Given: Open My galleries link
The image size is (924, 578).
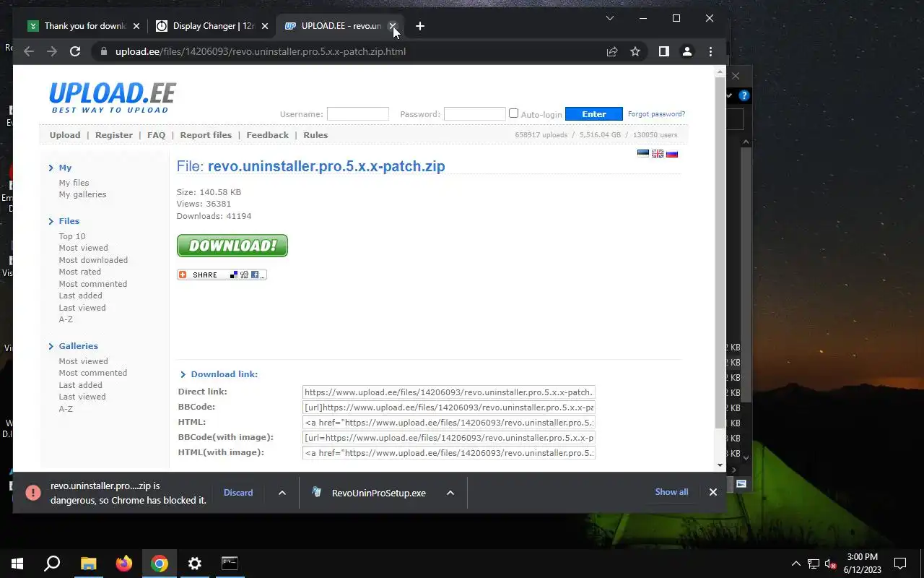Looking at the screenshot, I should tap(82, 194).
